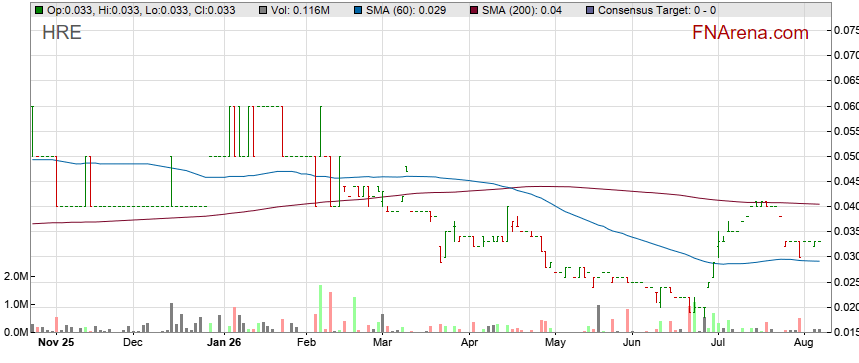The width and height of the screenshot is (859, 363).
Task: Click the 'Jan 26' date axis label
Action: point(225,343)
